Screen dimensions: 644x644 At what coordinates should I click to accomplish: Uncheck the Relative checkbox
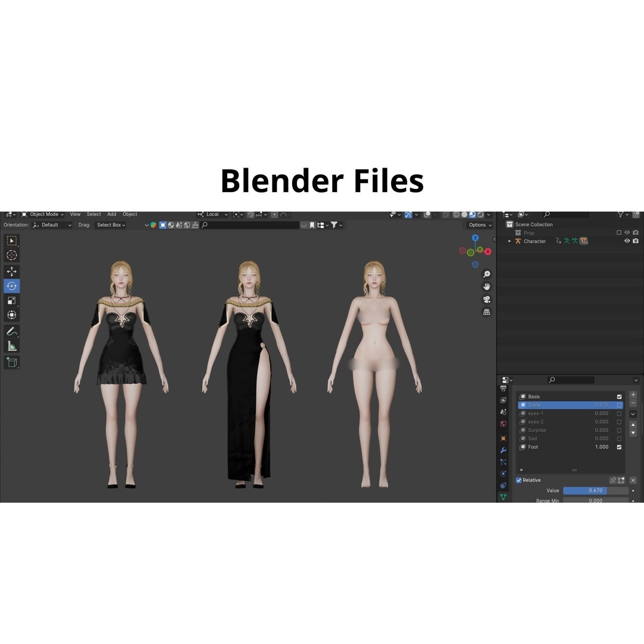tap(519, 480)
